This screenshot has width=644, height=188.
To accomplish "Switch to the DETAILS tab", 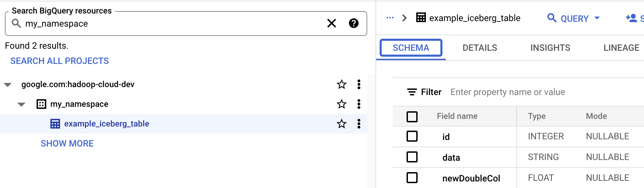I will (x=480, y=48).
